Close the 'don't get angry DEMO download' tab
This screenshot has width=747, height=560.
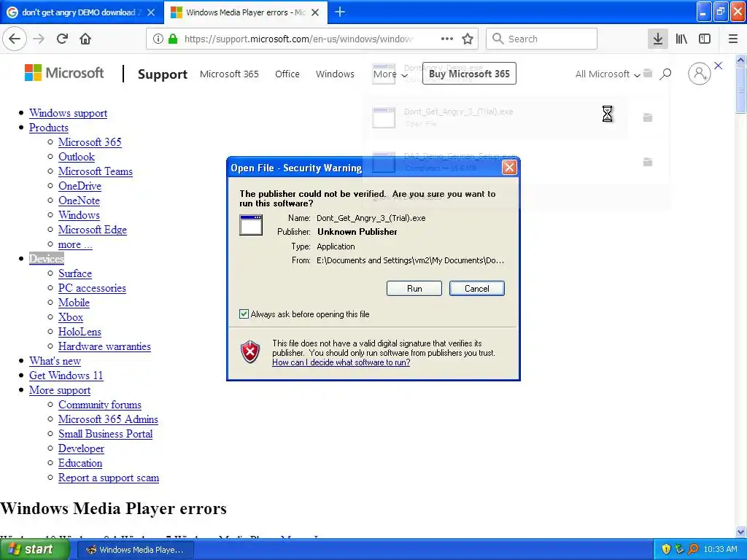coord(151,12)
